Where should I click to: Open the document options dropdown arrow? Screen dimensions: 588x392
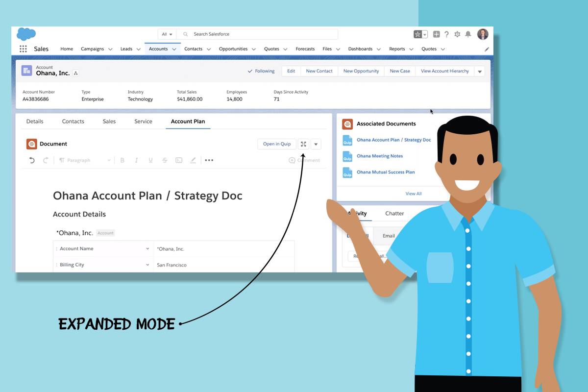point(316,144)
